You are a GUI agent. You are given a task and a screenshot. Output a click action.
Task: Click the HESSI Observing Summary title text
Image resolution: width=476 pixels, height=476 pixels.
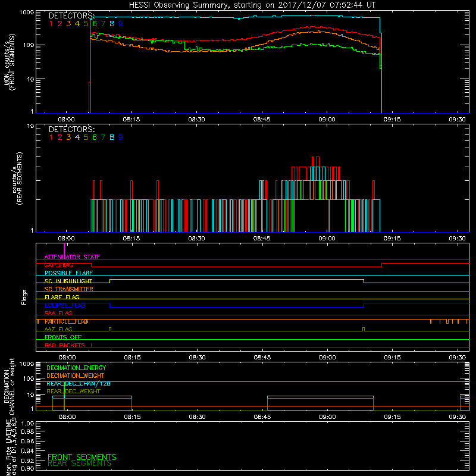[252, 5]
